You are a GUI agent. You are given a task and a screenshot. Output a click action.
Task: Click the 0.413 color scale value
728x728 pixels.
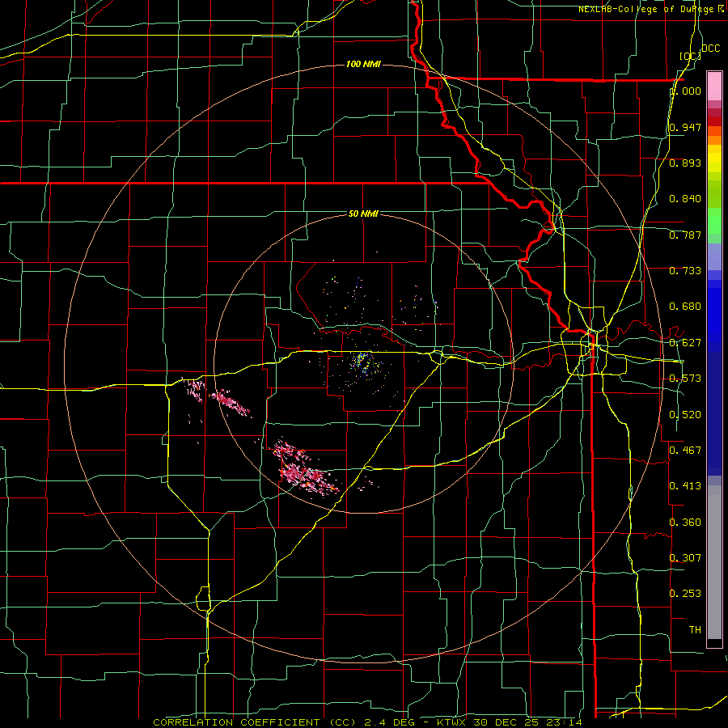685,486
